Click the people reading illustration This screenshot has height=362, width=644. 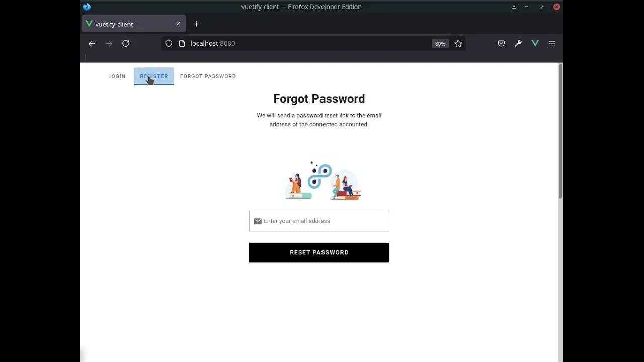coord(323,181)
